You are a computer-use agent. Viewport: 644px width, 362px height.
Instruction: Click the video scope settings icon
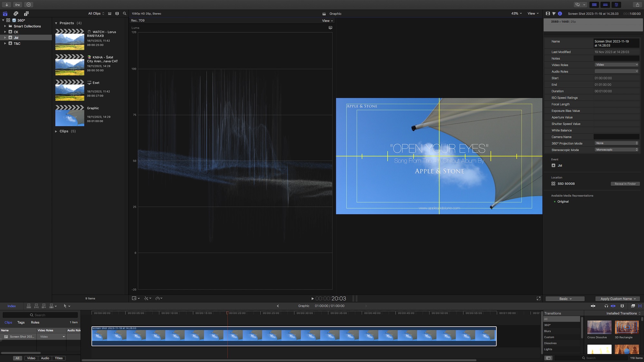[330, 28]
